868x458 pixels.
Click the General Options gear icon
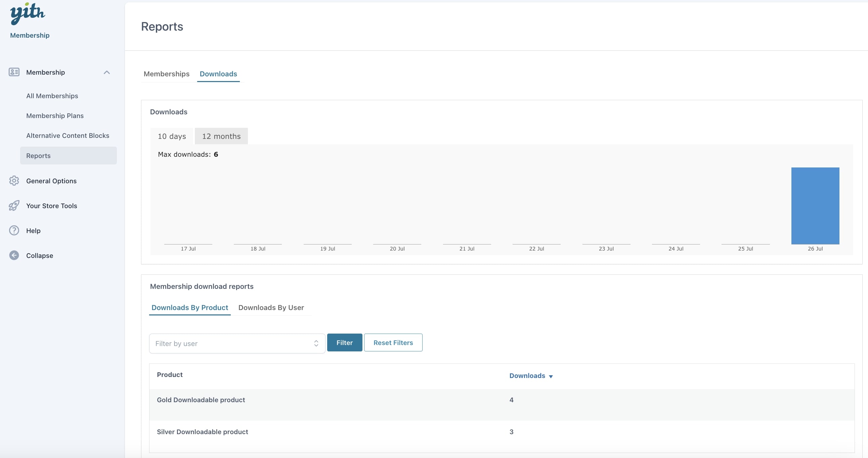coord(14,181)
